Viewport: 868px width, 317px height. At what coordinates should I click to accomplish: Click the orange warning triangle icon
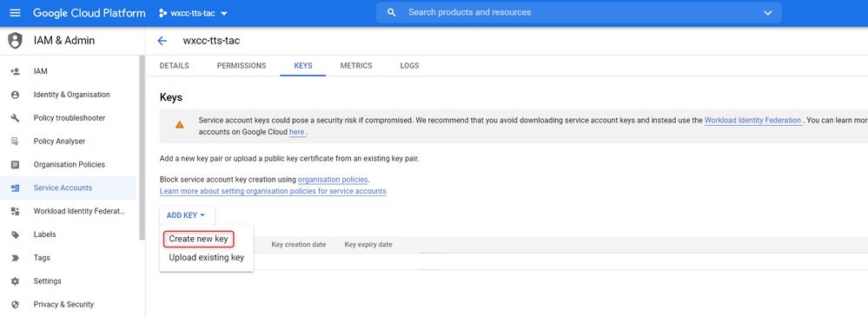(179, 125)
